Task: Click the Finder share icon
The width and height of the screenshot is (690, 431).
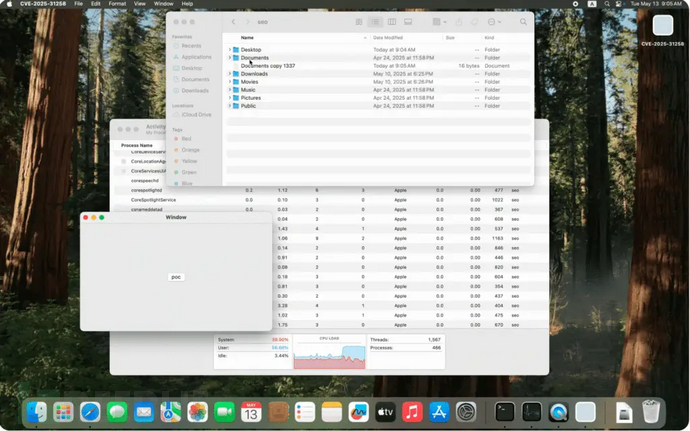Action: [459, 22]
